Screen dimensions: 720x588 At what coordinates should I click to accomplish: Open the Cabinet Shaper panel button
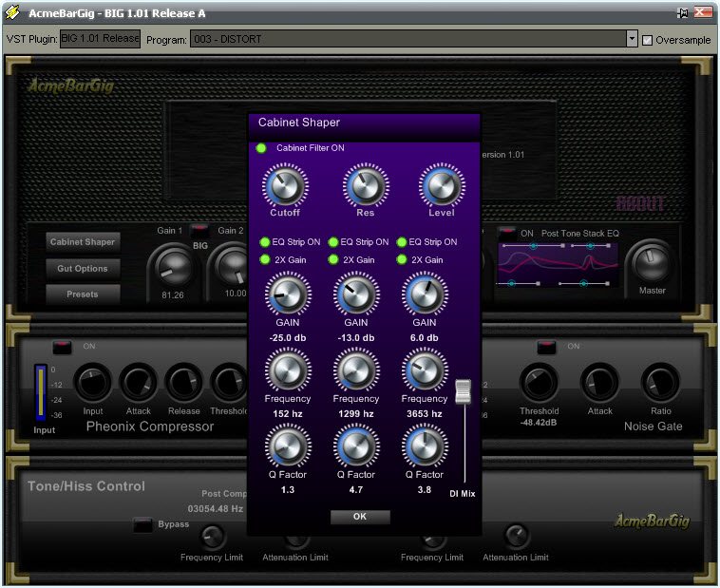(x=83, y=242)
